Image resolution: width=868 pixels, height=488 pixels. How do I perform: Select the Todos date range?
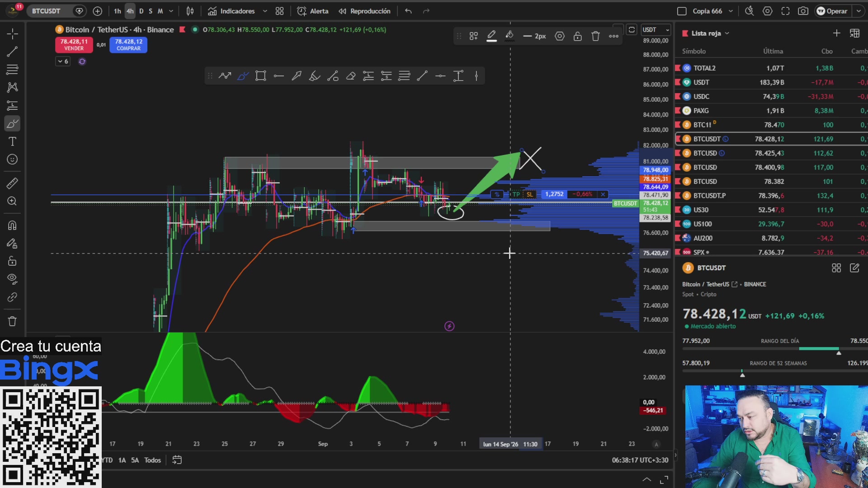(x=152, y=460)
